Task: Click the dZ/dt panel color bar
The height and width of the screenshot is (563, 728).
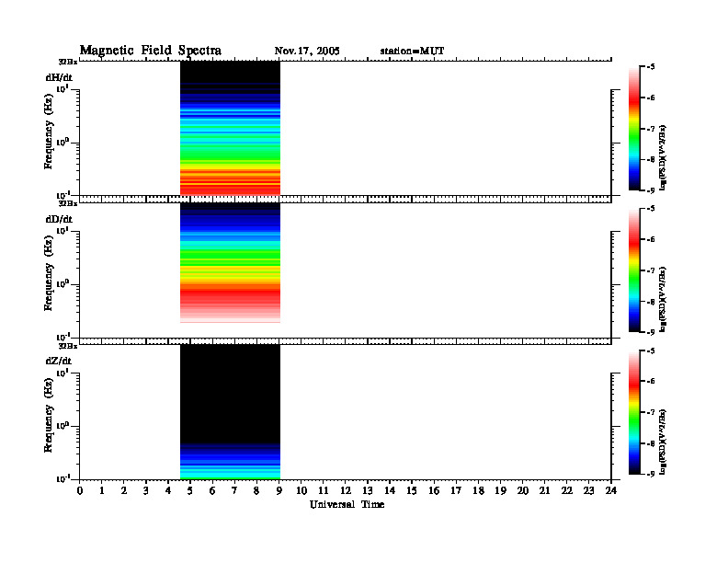Action: 634,412
